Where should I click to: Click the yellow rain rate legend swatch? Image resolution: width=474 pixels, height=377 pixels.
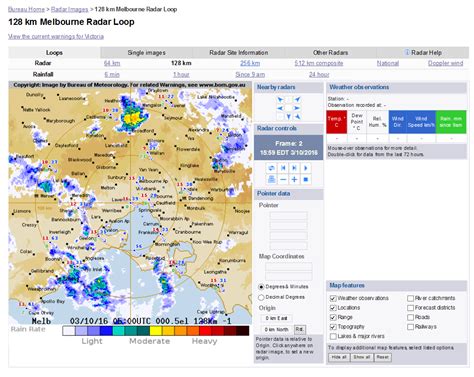click(155, 331)
